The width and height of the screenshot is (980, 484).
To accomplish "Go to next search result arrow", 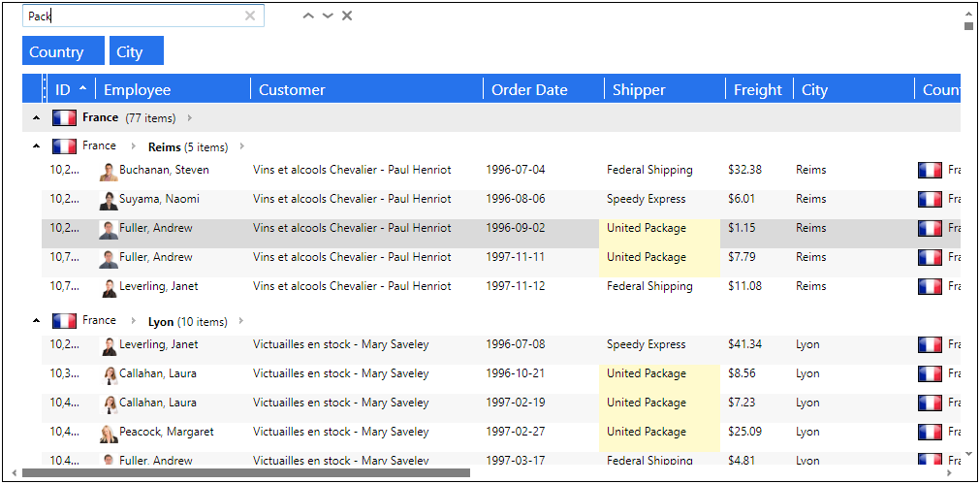I will (x=328, y=16).
